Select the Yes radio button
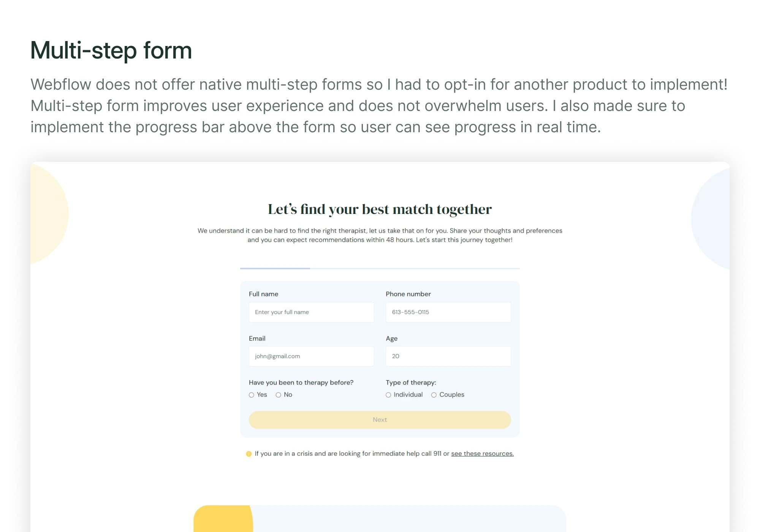760x532 pixels. (x=252, y=395)
